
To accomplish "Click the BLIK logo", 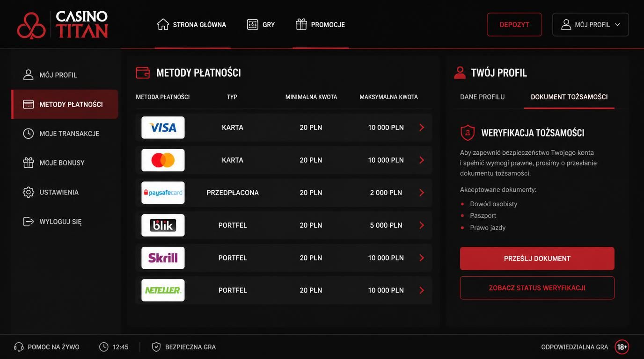I will point(163,225).
